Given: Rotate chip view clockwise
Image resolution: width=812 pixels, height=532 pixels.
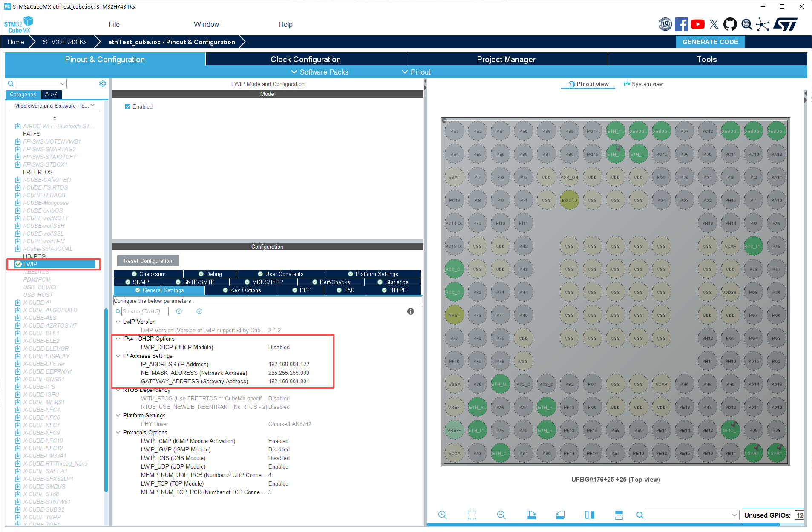Looking at the screenshot, I should point(531,515).
